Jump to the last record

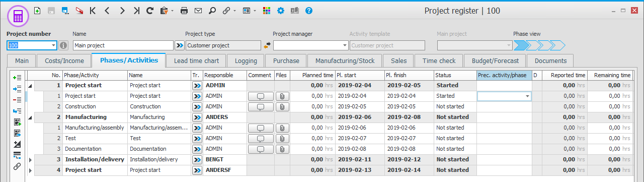(x=136, y=10)
